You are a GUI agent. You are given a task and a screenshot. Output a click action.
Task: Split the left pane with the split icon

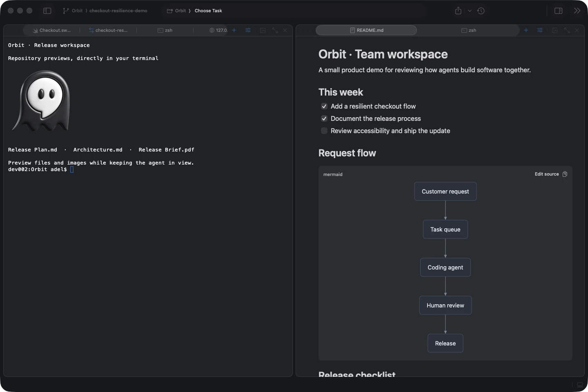click(263, 30)
